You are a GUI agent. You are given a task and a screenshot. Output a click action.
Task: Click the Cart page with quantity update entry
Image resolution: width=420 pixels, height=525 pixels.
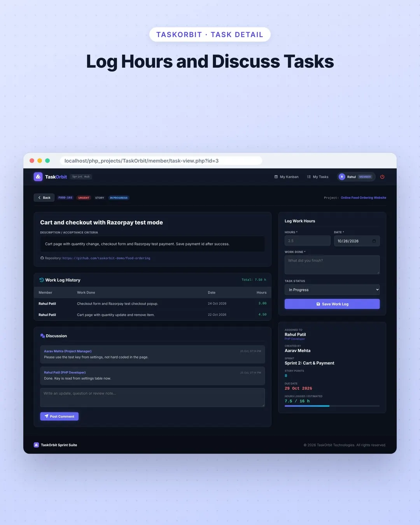tap(116, 315)
